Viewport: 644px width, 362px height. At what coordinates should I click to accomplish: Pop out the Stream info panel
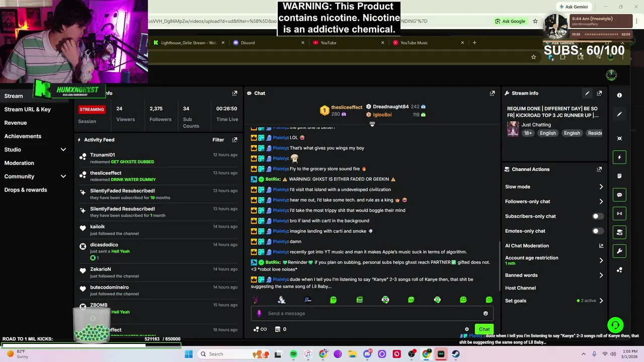click(599, 93)
